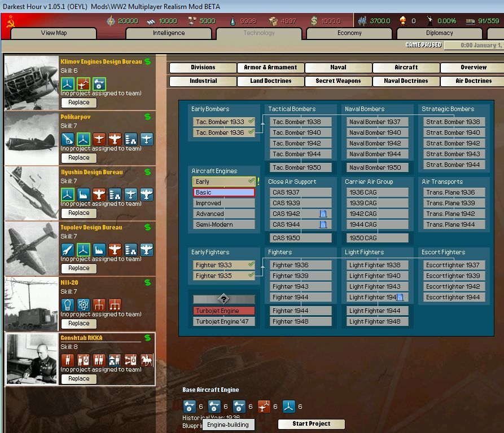
Task: Open the Secret Weapons technology category
Action: (338, 81)
